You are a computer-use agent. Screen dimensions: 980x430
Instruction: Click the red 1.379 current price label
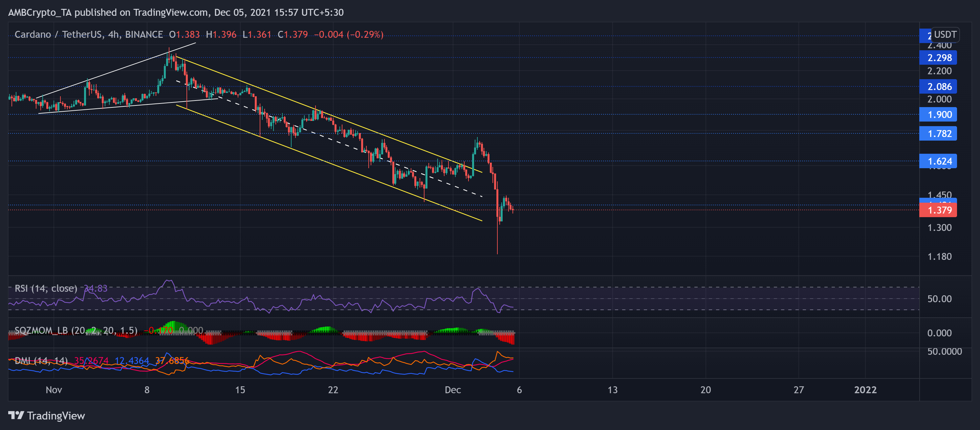pos(938,210)
